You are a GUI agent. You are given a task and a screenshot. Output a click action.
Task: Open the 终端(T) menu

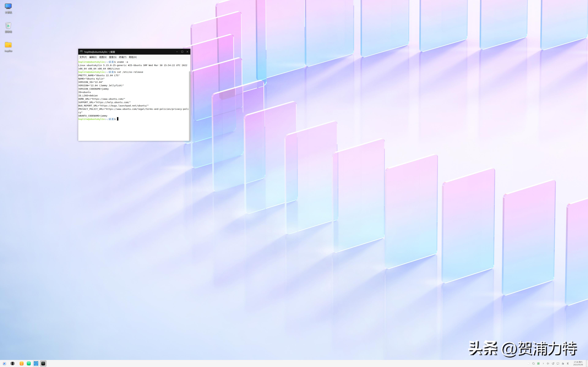[x=123, y=57]
